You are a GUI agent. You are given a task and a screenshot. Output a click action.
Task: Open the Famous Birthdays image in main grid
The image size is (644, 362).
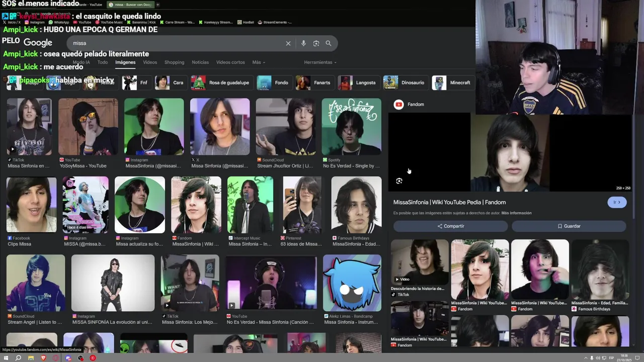(357, 205)
